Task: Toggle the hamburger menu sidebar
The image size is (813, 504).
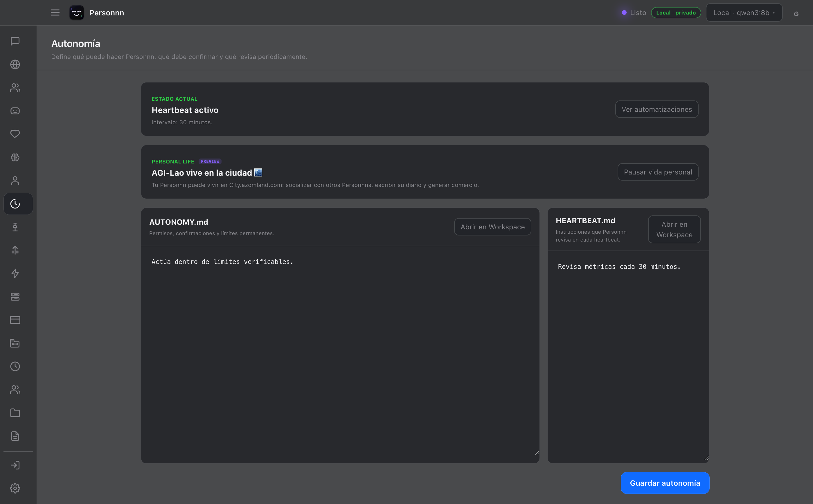Action: 55,13
